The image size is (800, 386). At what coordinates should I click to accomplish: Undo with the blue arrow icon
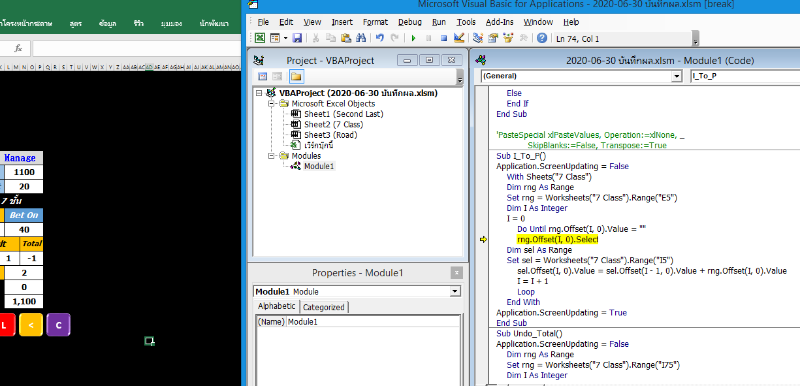[380, 38]
